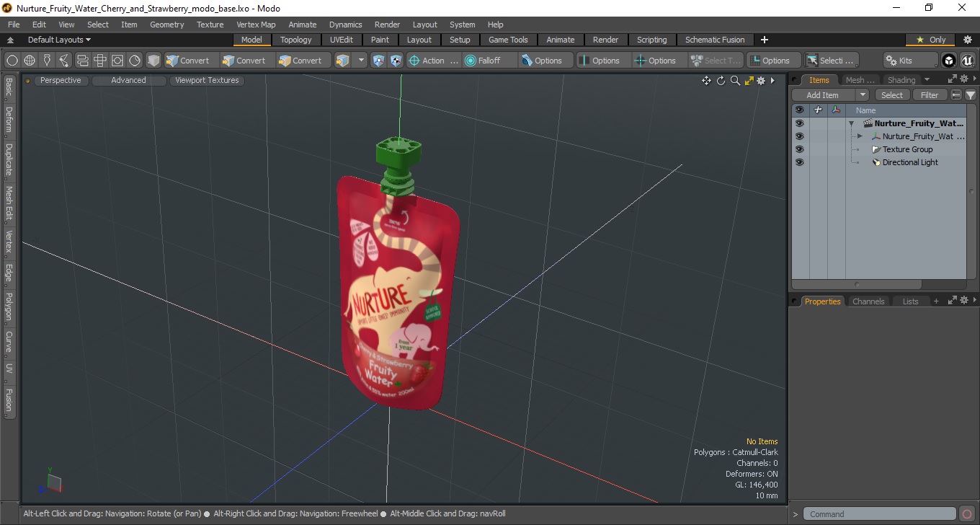This screenshot has width=980, height=525.
Task: Expand the Nurture_Fruity_Wat mesh item
Action: [x=860, y=136]
